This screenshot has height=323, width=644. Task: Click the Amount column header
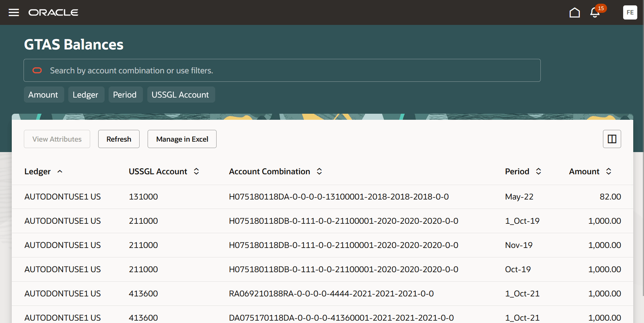click(584, 171)
